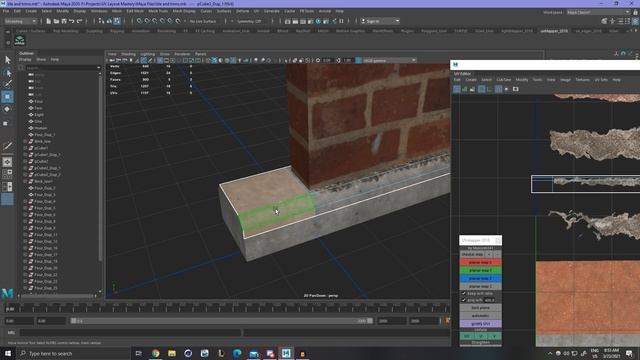Enable snap to grids icon
This screenshot has width=640, height=360.
coord(139,21)
